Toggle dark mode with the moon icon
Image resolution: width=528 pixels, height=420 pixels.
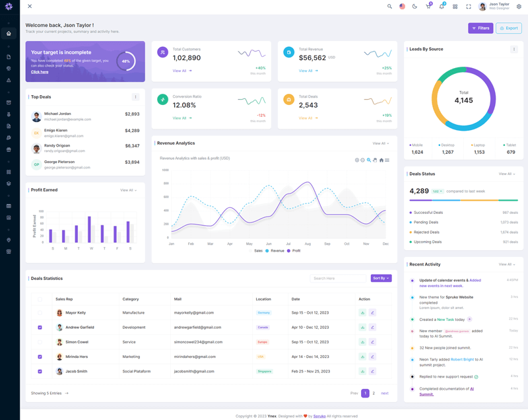click(x=415, y=7)
